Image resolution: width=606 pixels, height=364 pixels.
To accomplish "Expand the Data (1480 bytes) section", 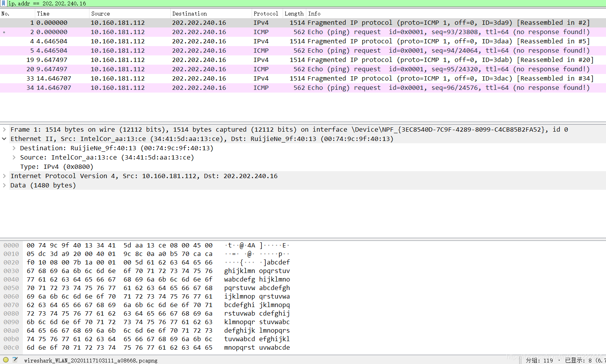I will pyautogui.click(x=4, y=185).
